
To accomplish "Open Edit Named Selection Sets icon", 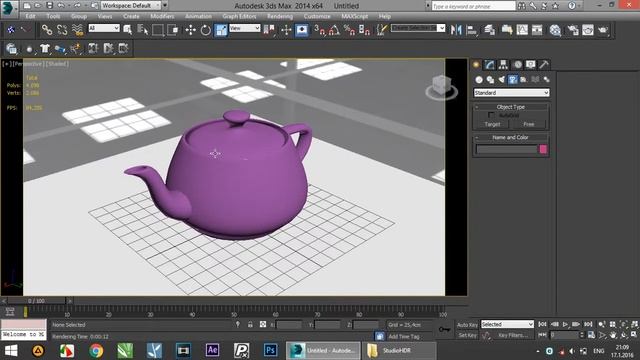I will click(381, 30).
